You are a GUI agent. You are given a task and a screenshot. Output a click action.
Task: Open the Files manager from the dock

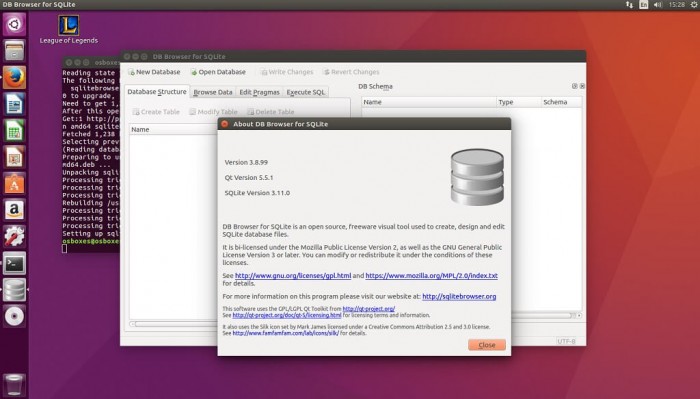14,50
